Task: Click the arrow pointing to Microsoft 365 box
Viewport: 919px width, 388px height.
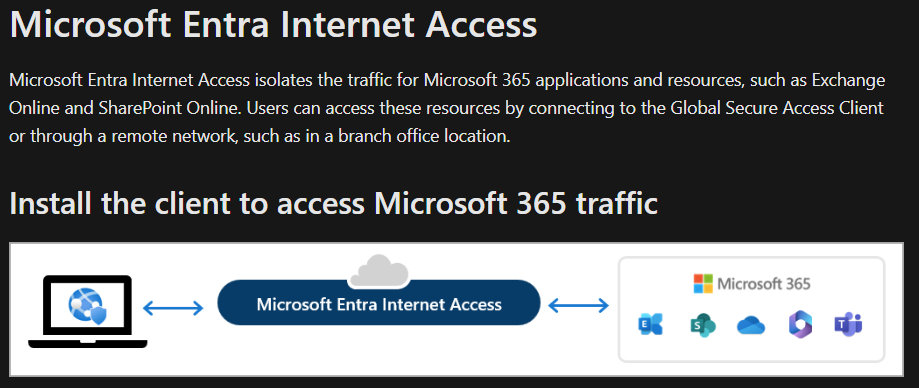Action: 578,305
